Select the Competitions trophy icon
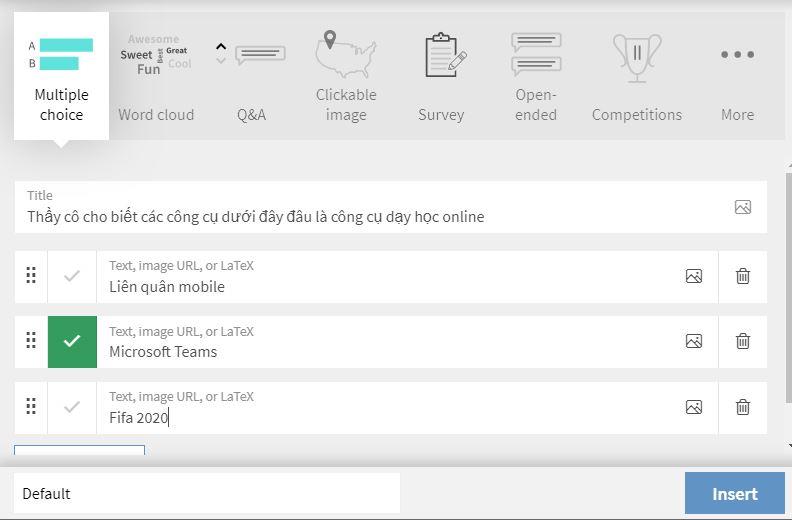 pyautogui.click(x=636, y=76)
